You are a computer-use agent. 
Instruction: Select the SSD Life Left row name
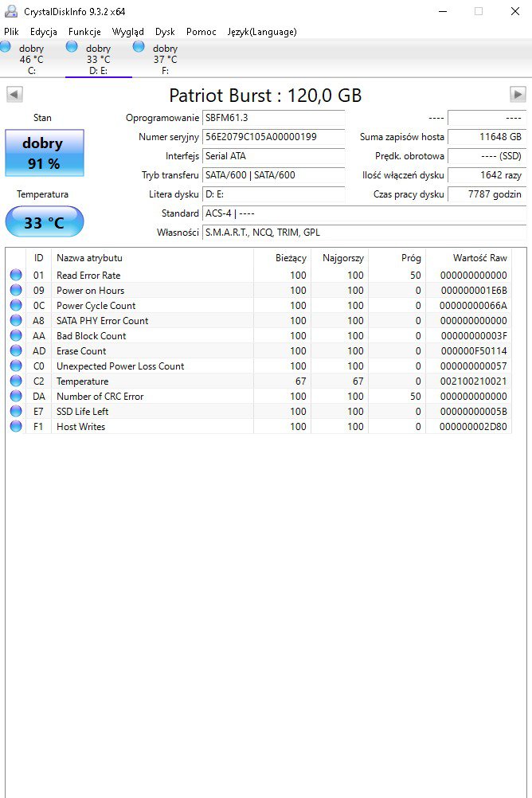[83, 411]
